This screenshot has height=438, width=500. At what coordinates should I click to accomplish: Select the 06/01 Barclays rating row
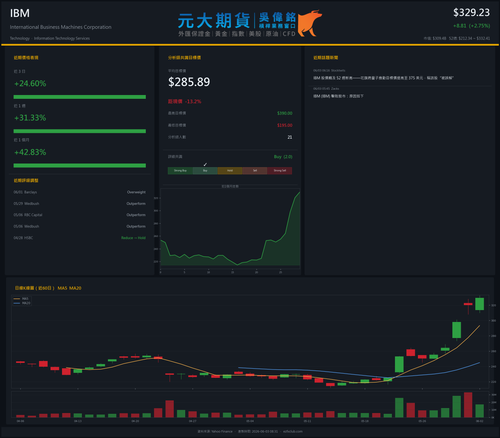tap(80, 192)
